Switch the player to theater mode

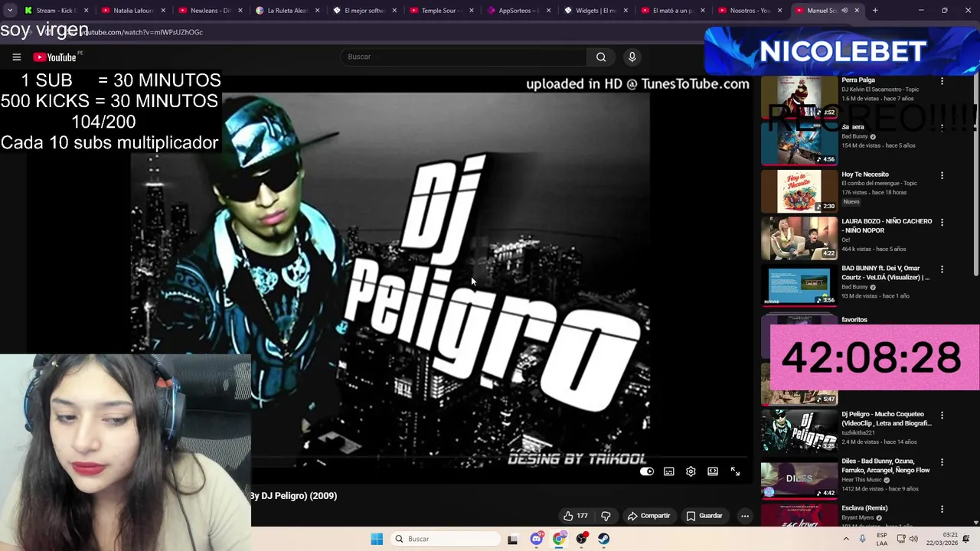[x=713, y=471]
